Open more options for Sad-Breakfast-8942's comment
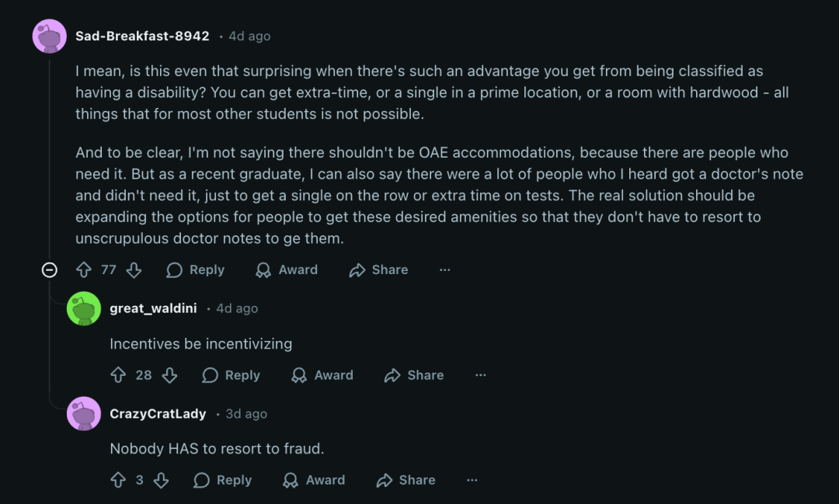This screenshot has height=504, width=839. (x=444, y=269)
